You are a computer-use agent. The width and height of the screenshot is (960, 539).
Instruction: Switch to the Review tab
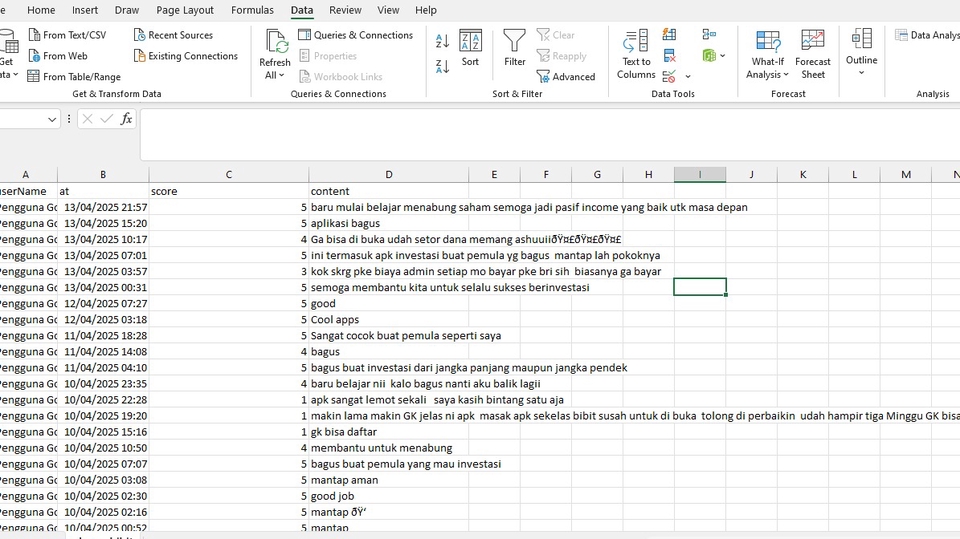click(x=345, y=10)
